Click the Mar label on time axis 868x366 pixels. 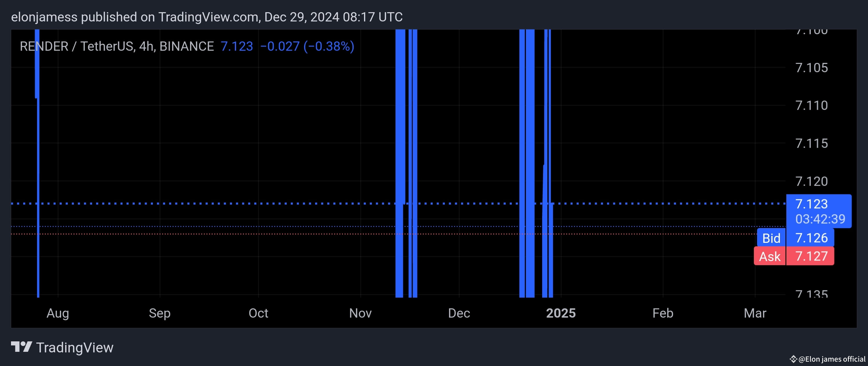tap(755, 313)
